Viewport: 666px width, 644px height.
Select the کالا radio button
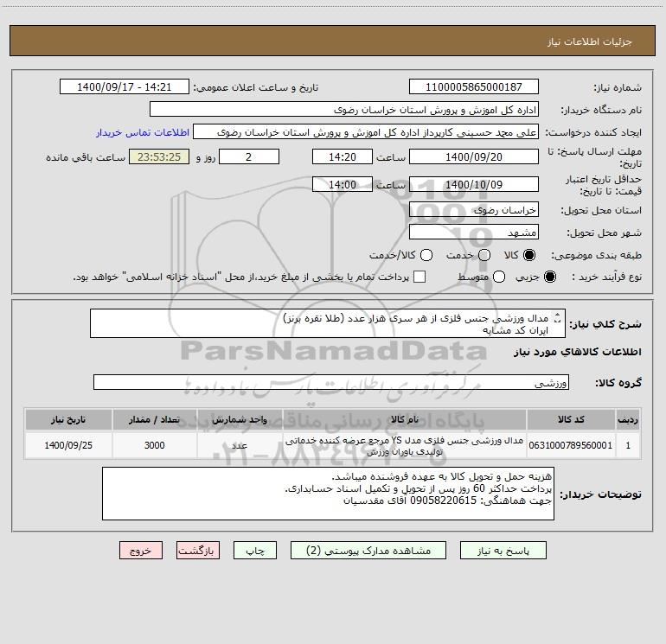pos(529,255)
